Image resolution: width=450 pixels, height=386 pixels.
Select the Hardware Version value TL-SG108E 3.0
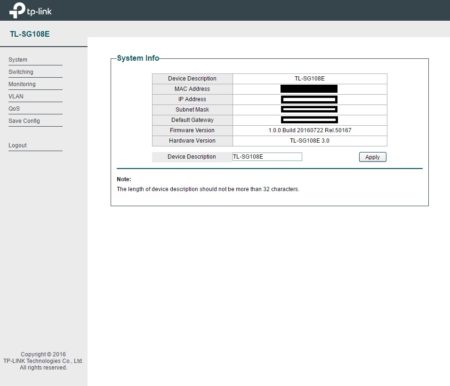(x=310, y=141)
